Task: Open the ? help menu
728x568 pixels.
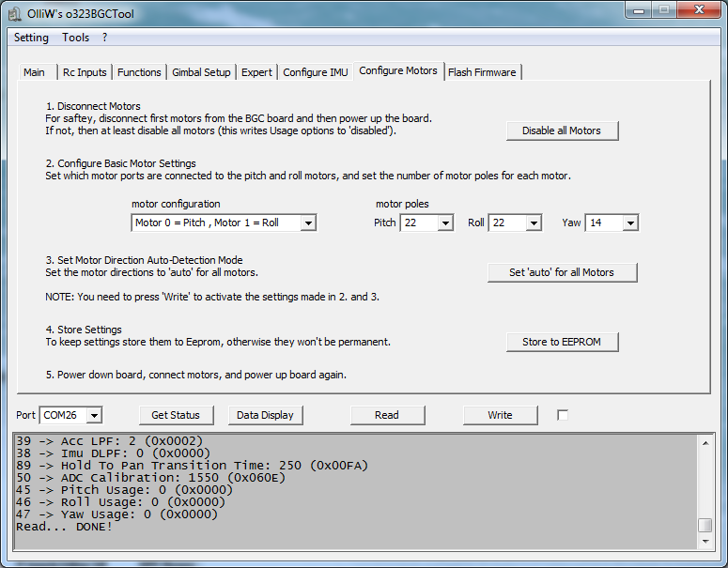Action: (105, 38)
